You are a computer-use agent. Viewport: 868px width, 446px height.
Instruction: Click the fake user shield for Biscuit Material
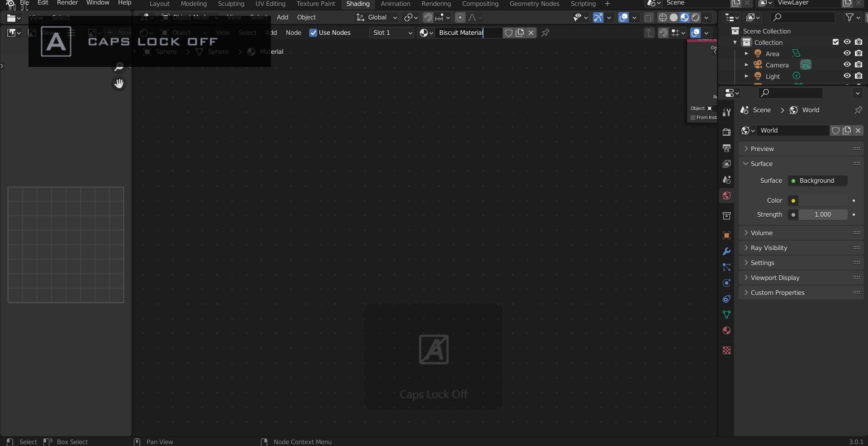coord(508,33)
